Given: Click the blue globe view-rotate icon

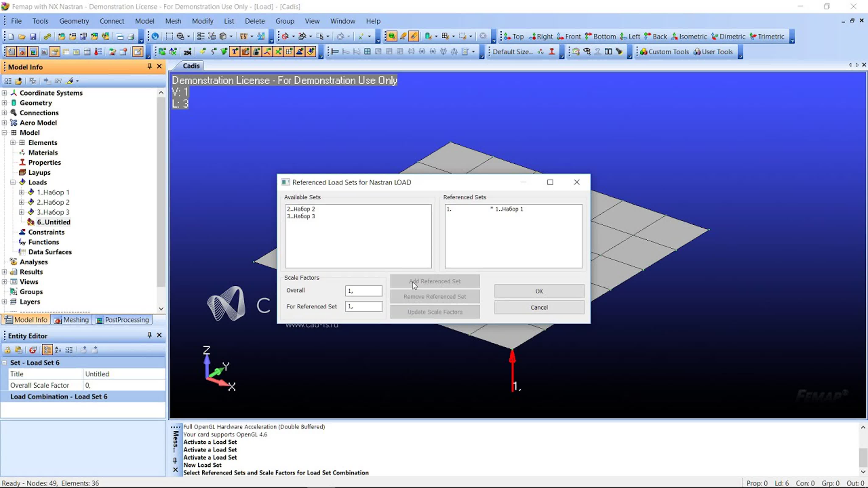Looking at the screenshot, I should (155, 36).
